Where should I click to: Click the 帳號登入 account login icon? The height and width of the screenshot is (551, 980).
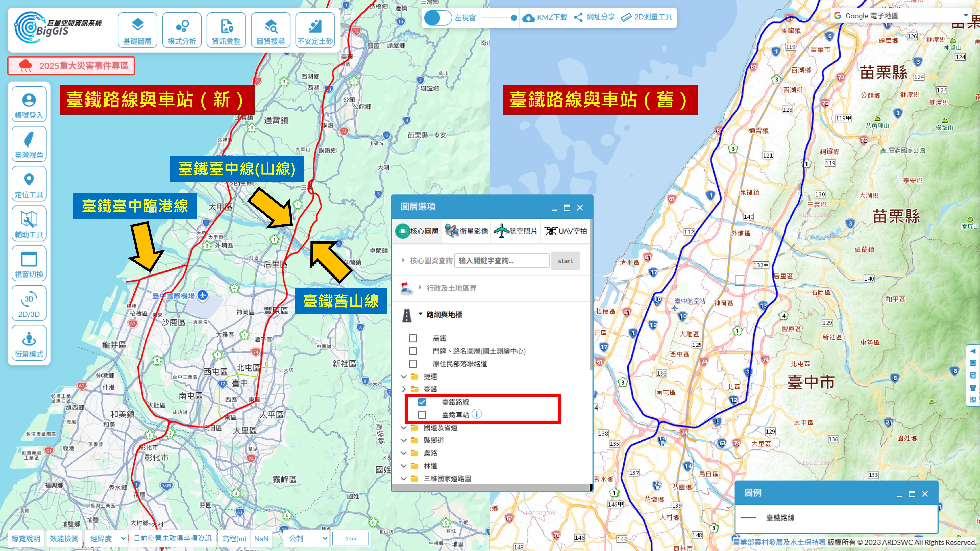(29, 104)
